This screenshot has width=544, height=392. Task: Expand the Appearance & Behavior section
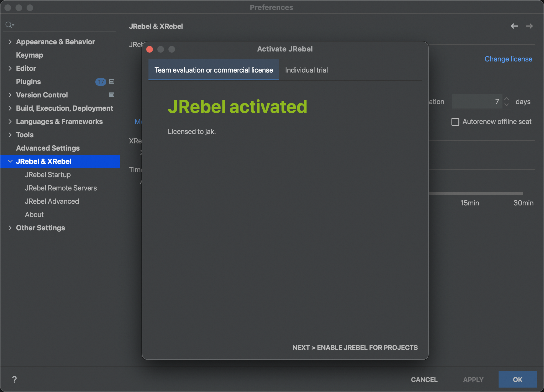[x=10, y=42]
